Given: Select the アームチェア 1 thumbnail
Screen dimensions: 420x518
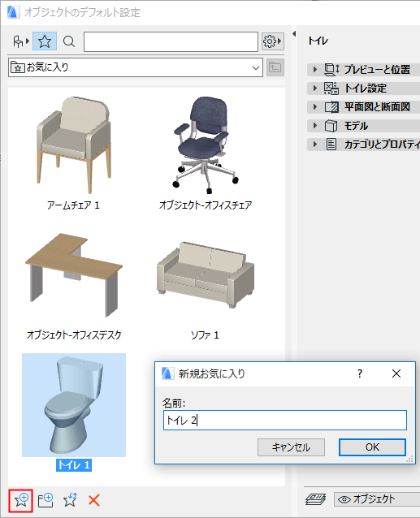Looking at the screenshot, I should tap(74, 145).
